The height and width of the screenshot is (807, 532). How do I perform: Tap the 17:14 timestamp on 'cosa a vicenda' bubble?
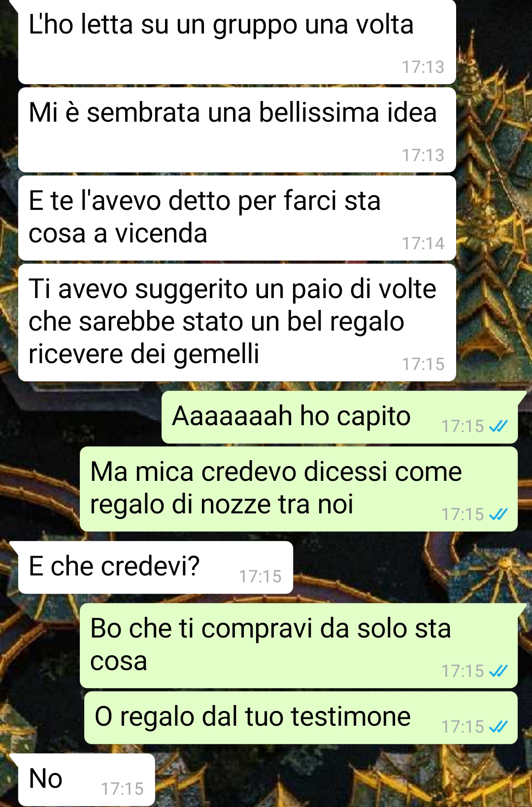tap(423, 243)
